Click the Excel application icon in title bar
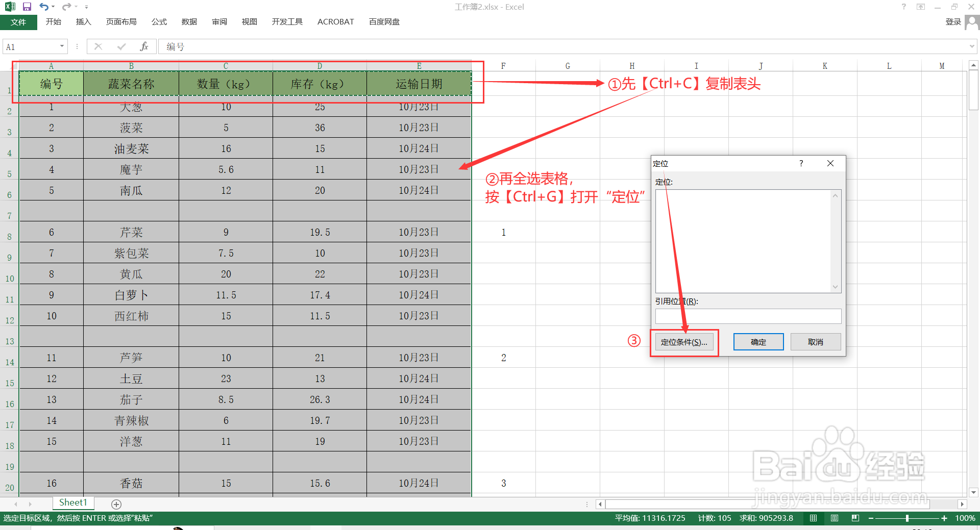980x530 pixels. [10, 7]
